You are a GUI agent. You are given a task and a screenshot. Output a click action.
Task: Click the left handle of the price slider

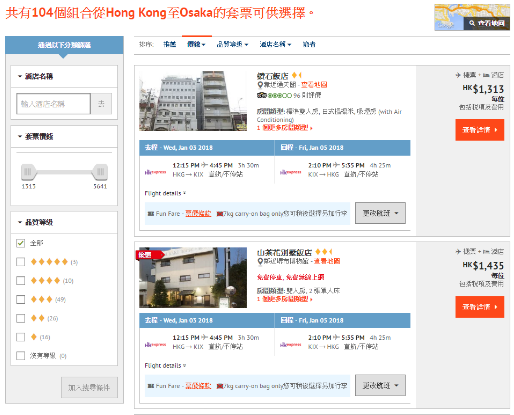click(x=28, y=172)
